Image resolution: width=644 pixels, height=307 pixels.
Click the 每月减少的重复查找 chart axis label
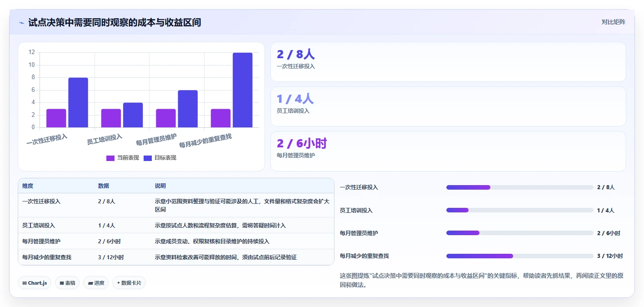(205, 141)
